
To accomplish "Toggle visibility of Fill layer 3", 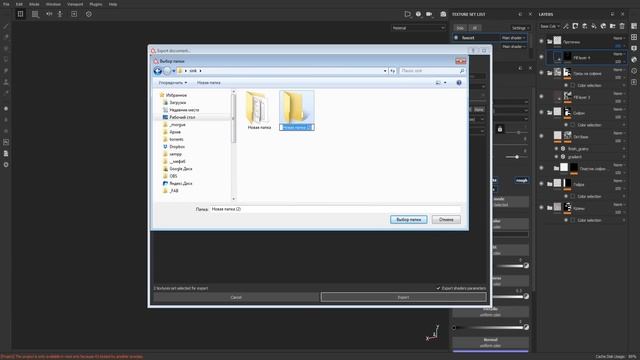I will point(542,97).
